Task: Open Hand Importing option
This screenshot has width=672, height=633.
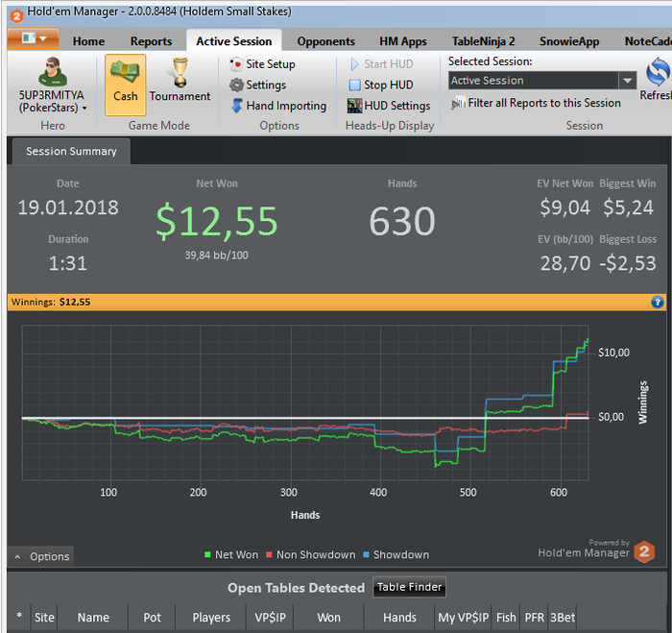Action: click(278, 106)
